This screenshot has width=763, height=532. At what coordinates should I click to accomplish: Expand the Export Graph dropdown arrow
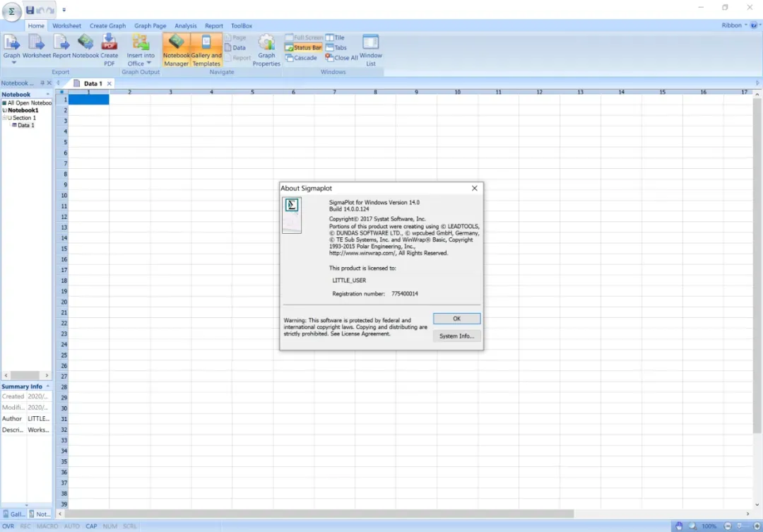(13, 63)
